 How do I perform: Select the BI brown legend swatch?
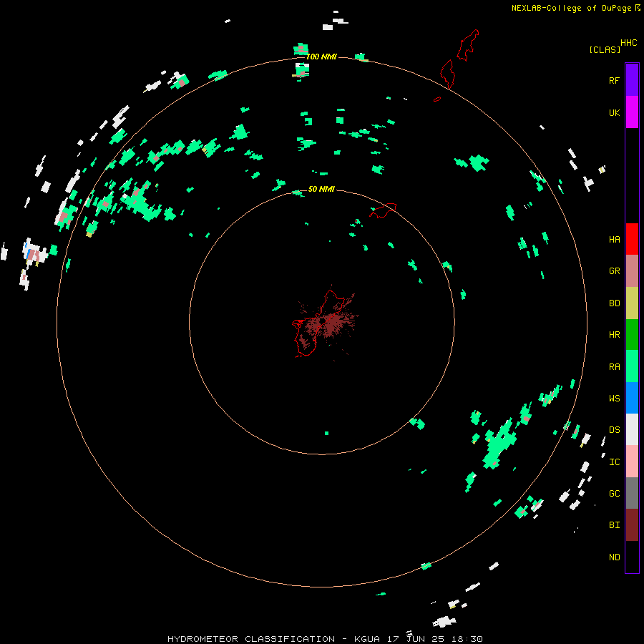[632, 525]
